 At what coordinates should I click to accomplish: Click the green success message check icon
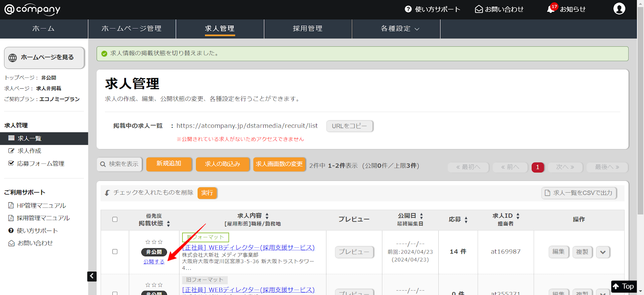click(104, 54)
